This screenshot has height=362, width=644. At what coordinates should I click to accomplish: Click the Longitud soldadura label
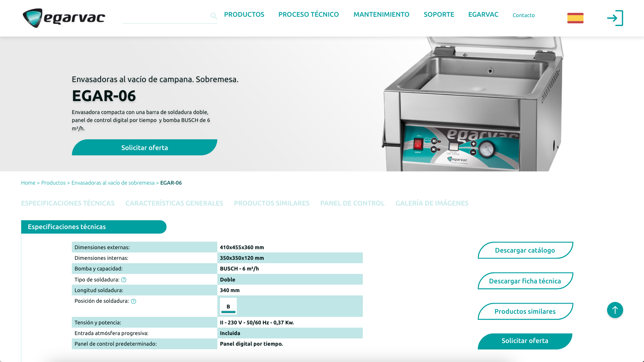[99, 290]
